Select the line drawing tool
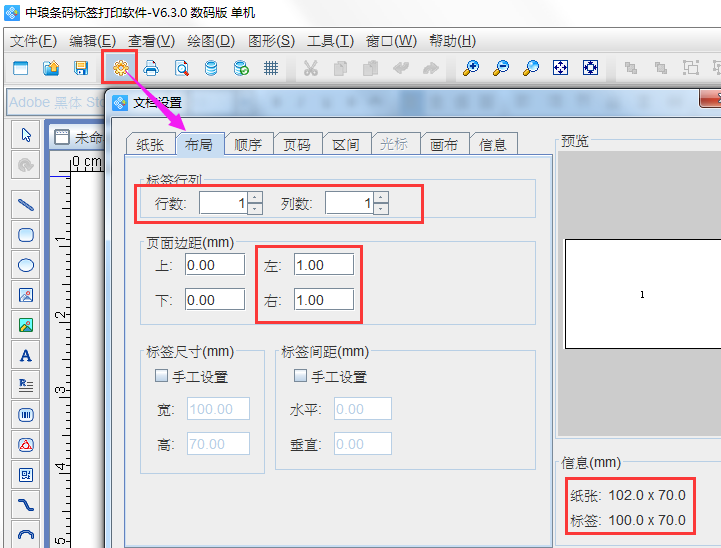Screen dimensions: 721x548 [x=27, y=204]
